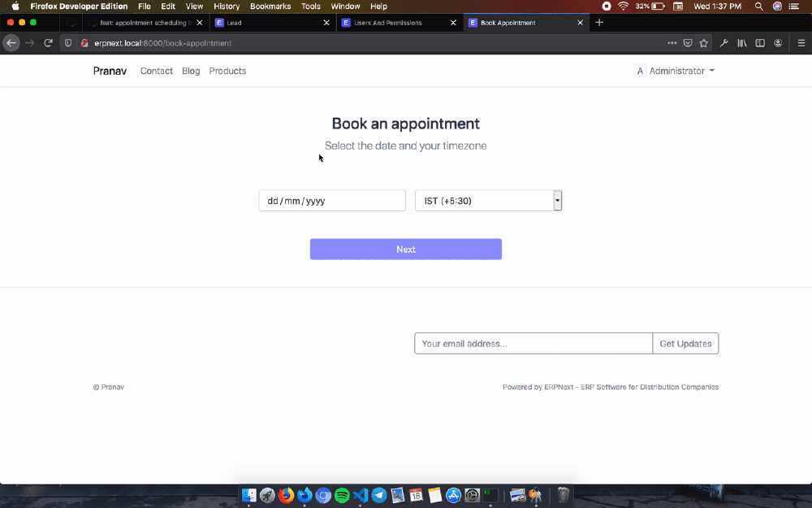812x508 pixels.
Task: Toggle the sidebar view icon
Action: click(x=760, y=43)
